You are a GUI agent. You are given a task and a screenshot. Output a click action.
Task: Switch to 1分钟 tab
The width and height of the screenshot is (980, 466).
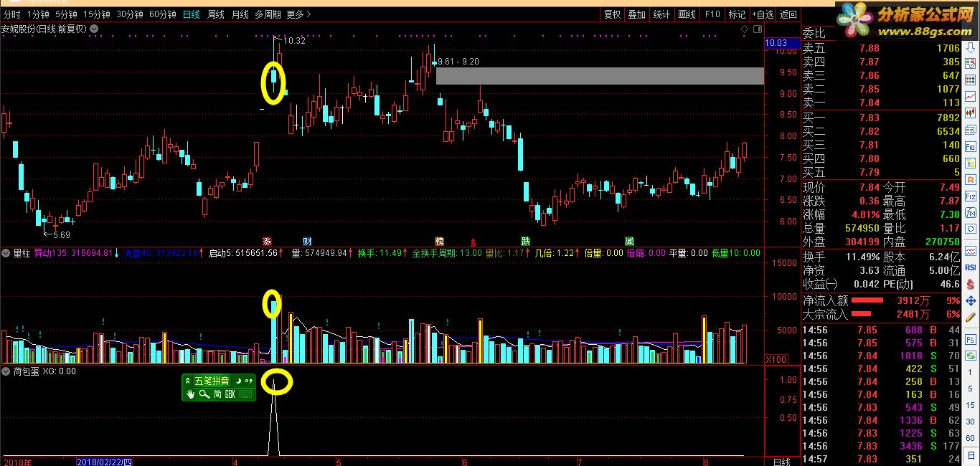tap(38, 14)
